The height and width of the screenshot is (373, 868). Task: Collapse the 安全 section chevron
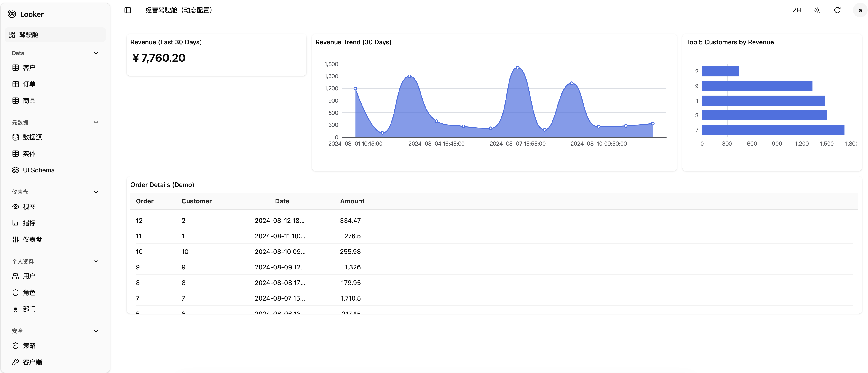[96, 331]
